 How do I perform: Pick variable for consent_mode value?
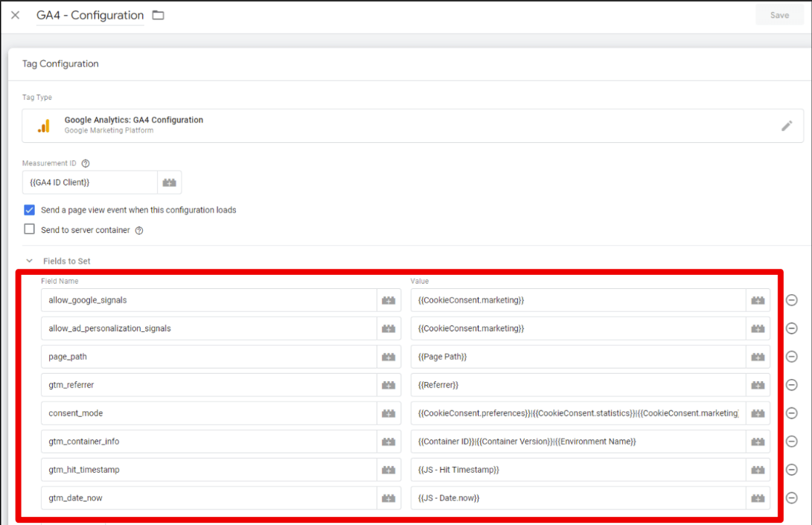tap(758, 413)
